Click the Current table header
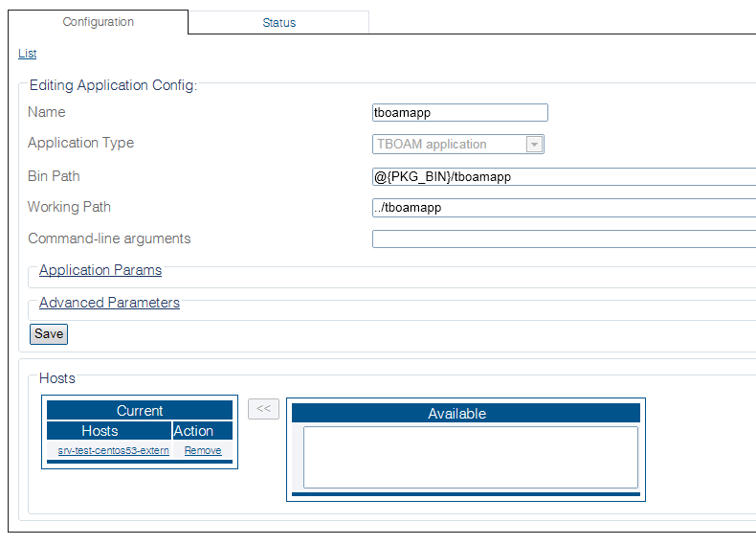This screenshot has width=756, height=545. tap(140, 411)
